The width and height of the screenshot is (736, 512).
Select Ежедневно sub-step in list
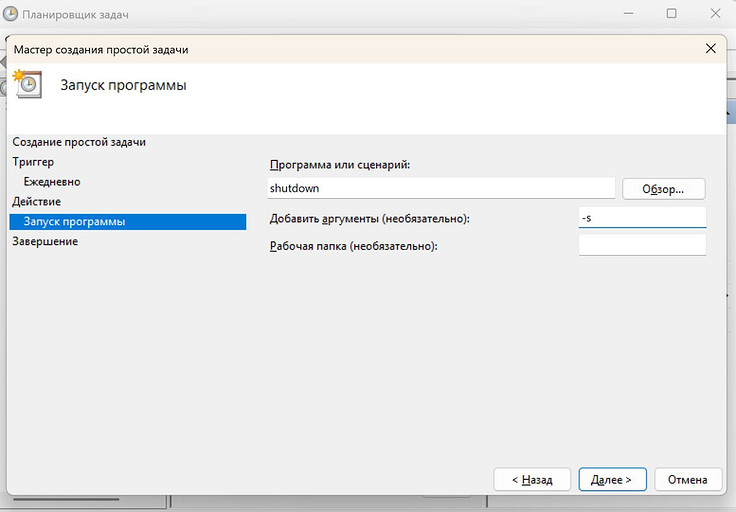click(52, 182)
